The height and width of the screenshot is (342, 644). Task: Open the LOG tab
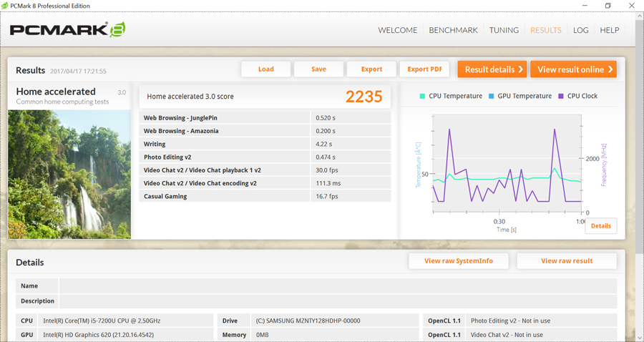(x=580, y=30)
